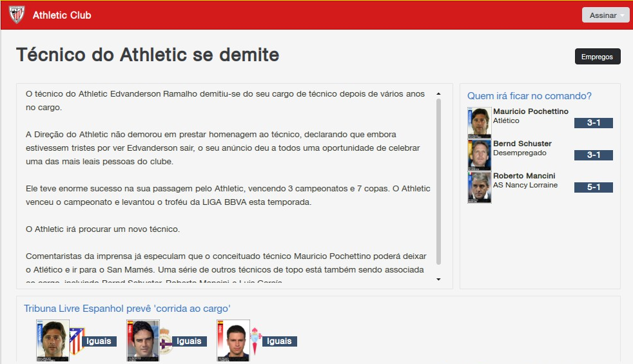Open the Assinar dropdown button
This screenshot has width=633, height=364.
[605, 15]
